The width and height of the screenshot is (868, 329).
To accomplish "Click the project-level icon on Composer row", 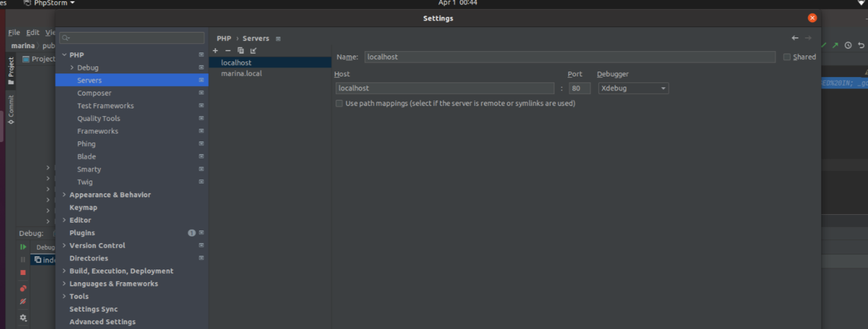I will [201, 93].
